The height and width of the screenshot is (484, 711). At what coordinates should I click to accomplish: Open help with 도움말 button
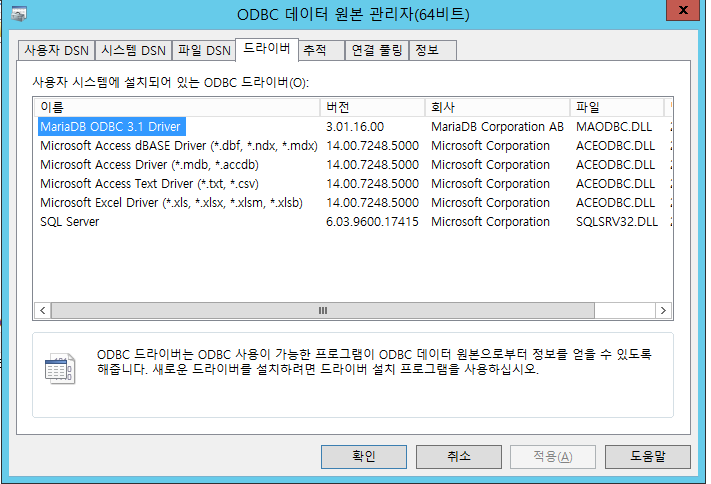(648, 456)
